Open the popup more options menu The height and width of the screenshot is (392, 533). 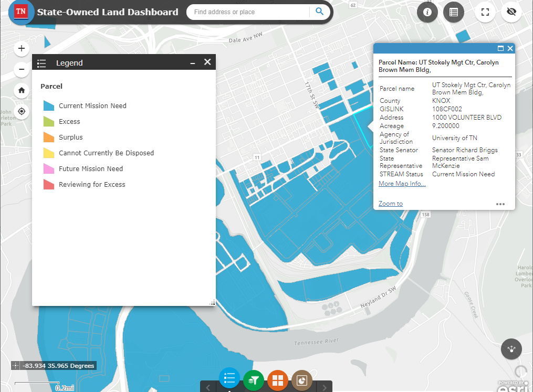pos(500,204)
